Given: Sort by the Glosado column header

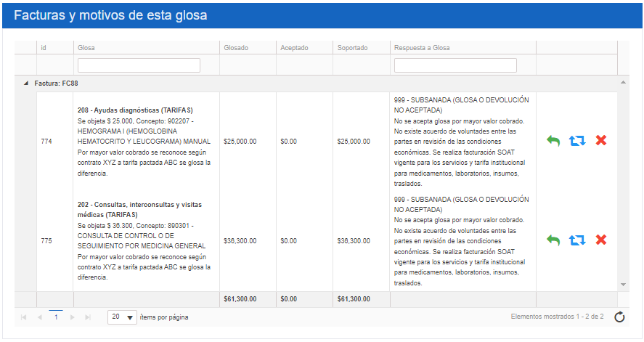Looking at the screenshot, I should pyautogui.click(x=236, y=48).
